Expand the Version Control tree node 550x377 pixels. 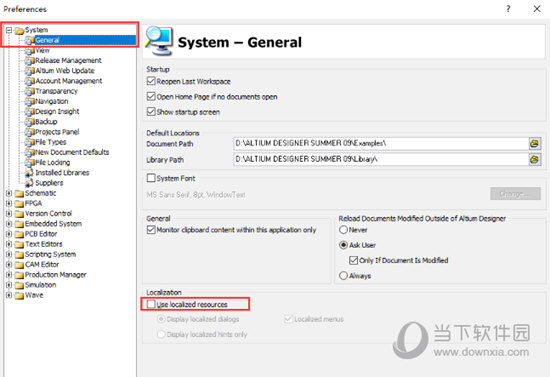[x=9, y=214]
